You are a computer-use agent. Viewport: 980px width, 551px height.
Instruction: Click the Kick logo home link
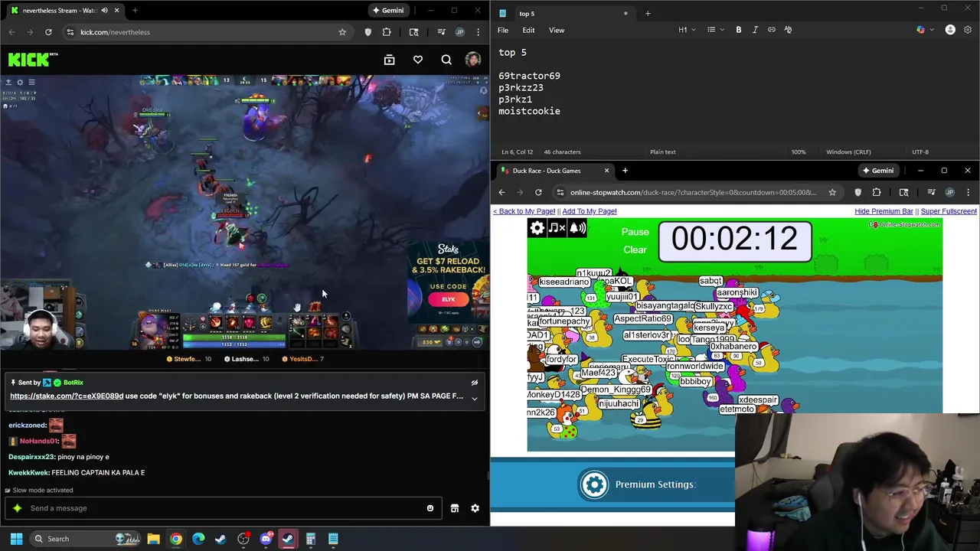33,60
